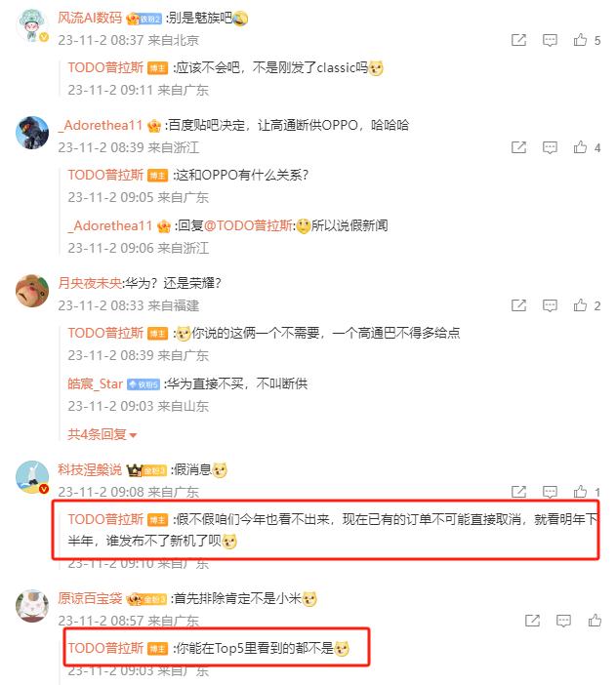
Task: Like 风流AI数码's comment with 5 likes
Action: tap(580, 40)
